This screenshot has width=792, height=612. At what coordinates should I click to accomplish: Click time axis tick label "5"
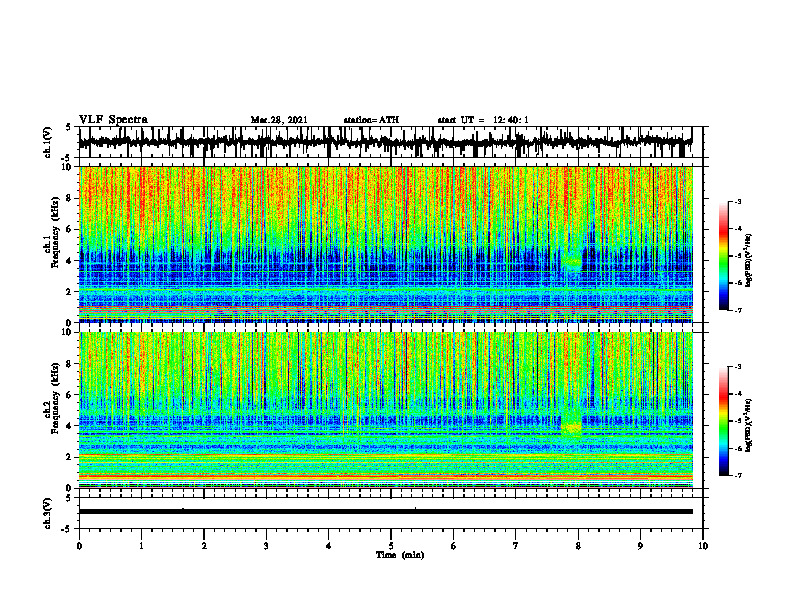point(391,546)
